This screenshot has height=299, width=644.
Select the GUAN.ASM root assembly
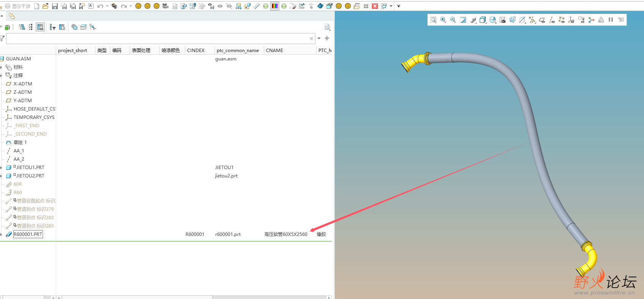click(x=19, y=59)
